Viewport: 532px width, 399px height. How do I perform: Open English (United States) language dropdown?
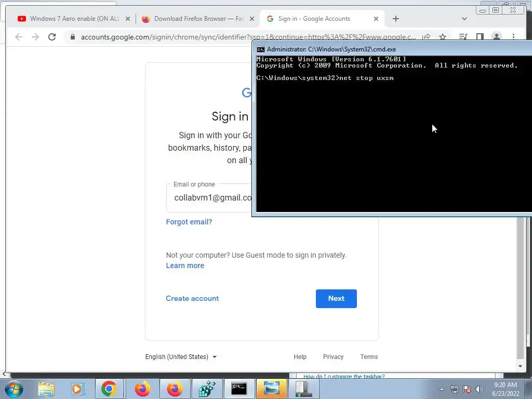click(181, 356)
